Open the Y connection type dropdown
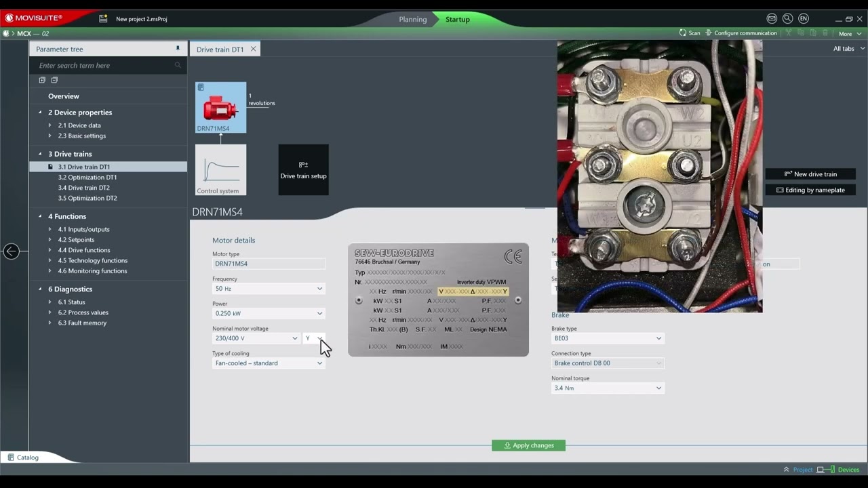Viewport: 868px width, 488px height. pos(314,338)
